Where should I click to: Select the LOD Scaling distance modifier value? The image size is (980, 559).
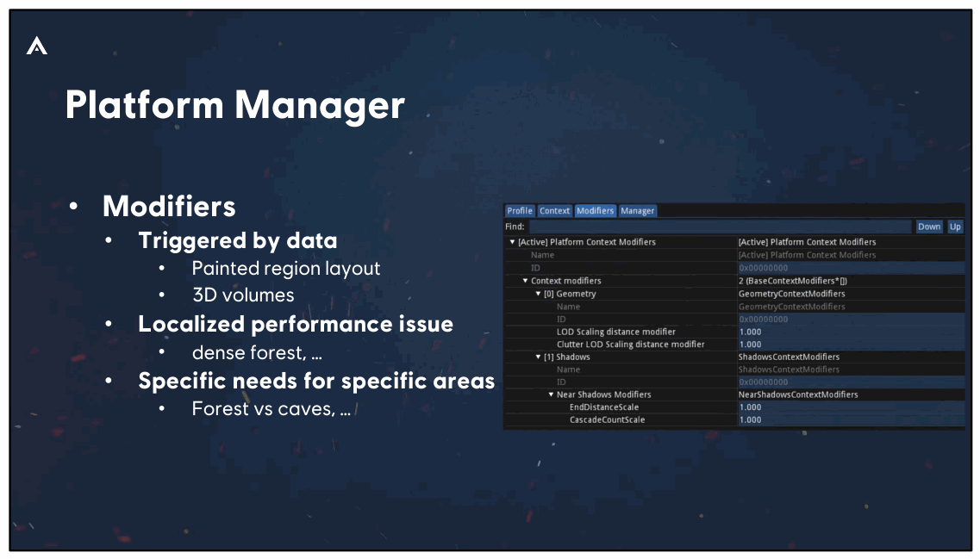851,332
